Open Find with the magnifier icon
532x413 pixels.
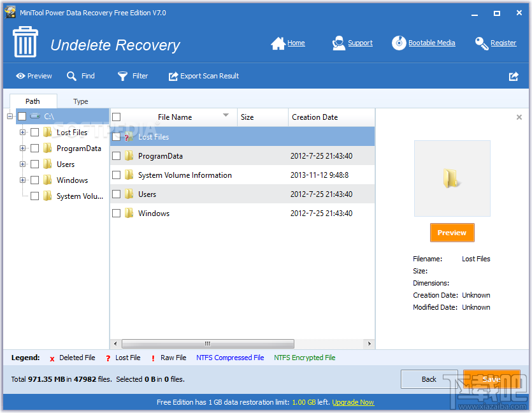[71, 76]
